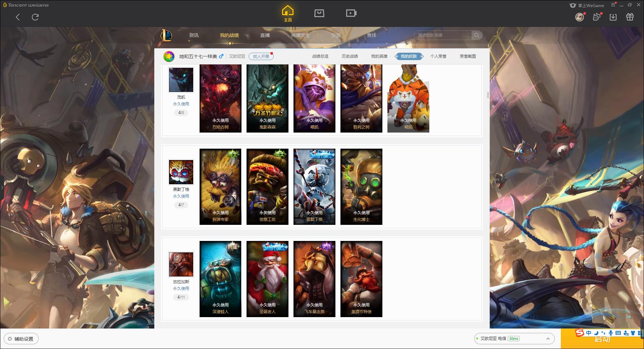Viewport: 644px width, 349px height.
Task: Open the 烈焰古树 skin card
Action: coord(220,98)
